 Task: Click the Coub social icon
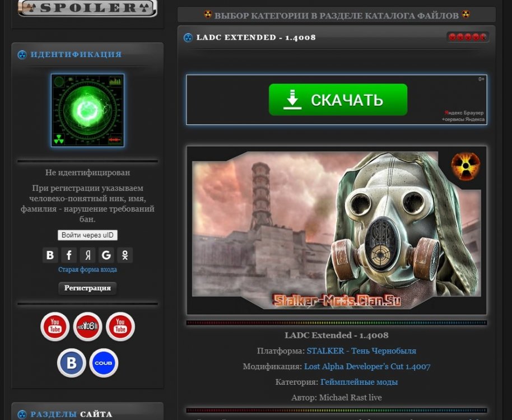click(104, 362)
